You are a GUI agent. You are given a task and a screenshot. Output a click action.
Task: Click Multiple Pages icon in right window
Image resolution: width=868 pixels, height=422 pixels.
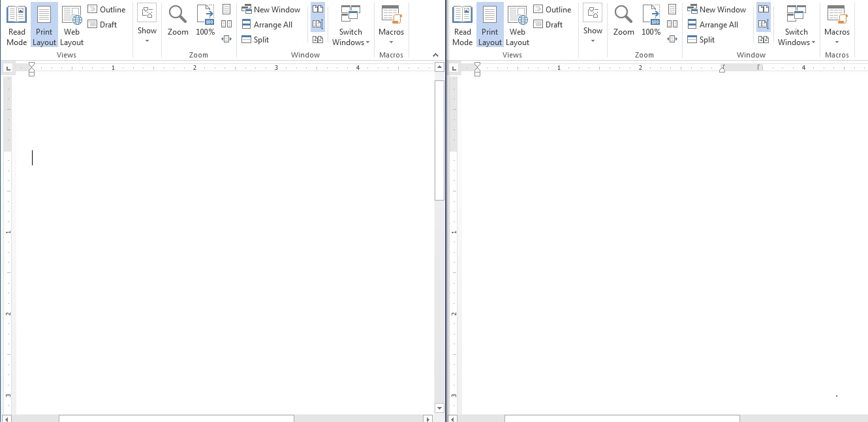(x=672, y=24)
